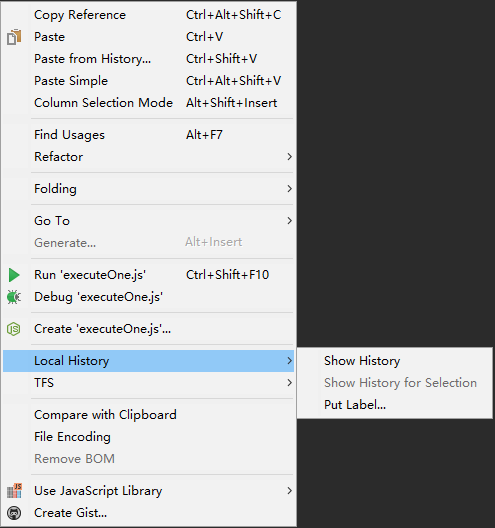Expand the Folding submenu arrow
Image resolution: width=495 pixels, height=528 pixels.
[289, 189]
